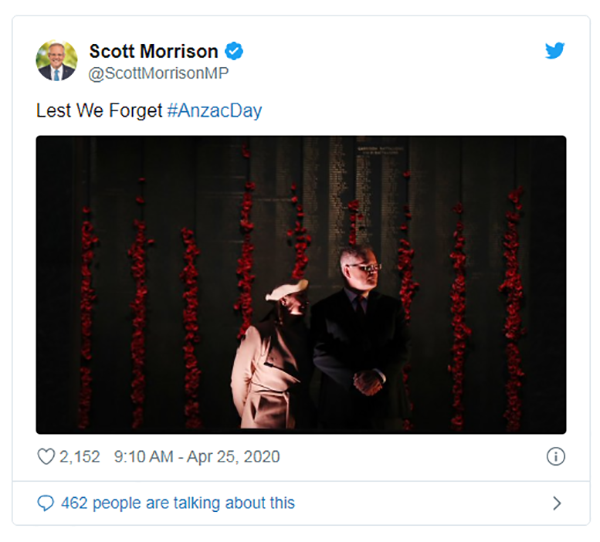
Task: Click the blue speech bubble reply icon
Action: pos(46,503)
